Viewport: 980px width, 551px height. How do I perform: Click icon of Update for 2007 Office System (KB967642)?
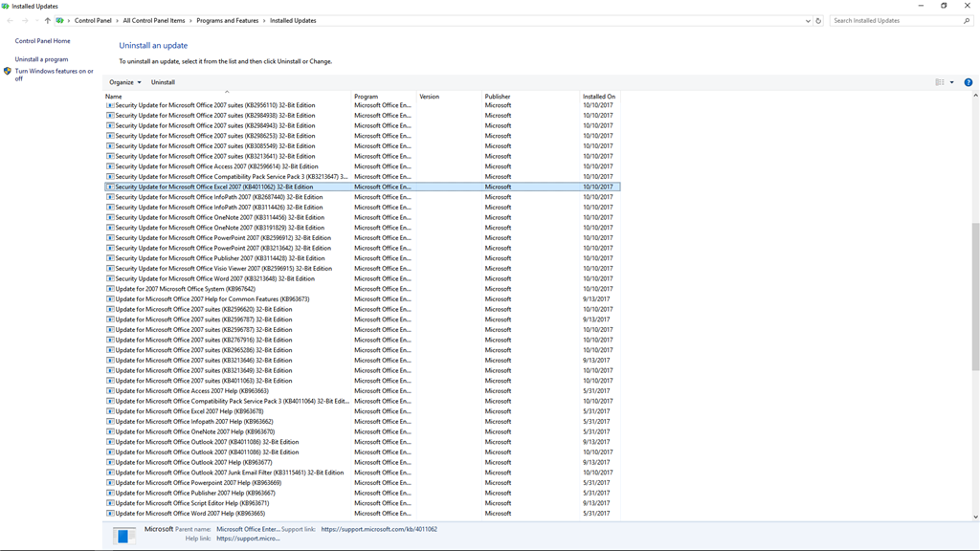[110, 289]
